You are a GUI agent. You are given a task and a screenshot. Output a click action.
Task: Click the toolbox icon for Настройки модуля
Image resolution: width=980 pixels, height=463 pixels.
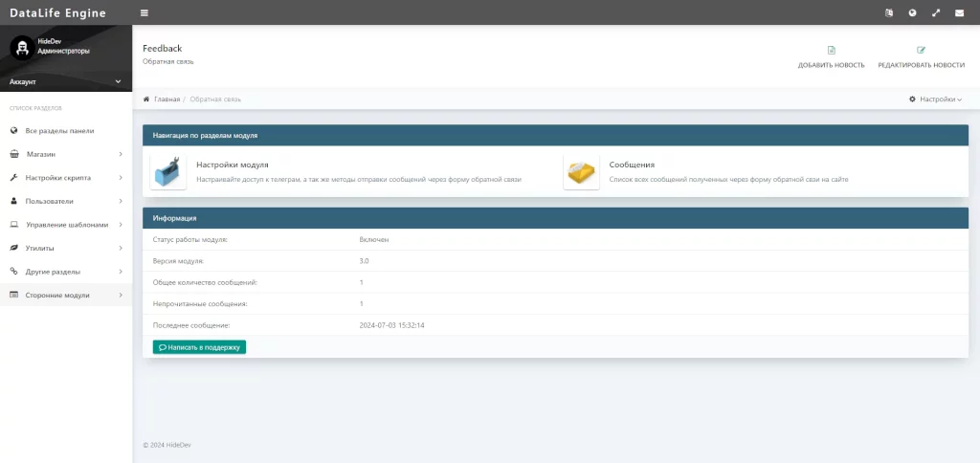(168, 172)
